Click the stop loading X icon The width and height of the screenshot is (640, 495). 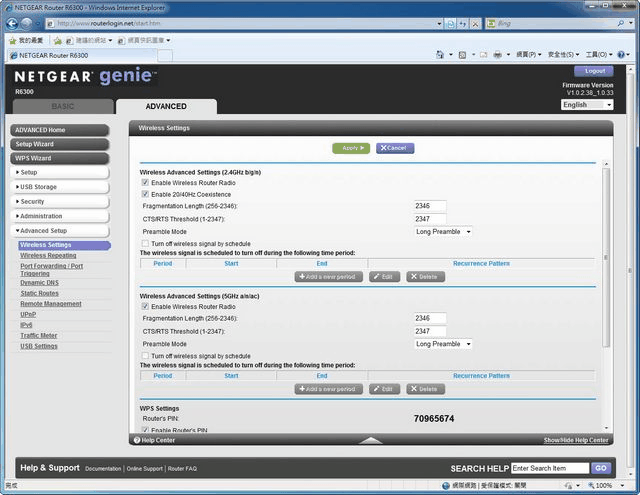(x=475, y=24)
